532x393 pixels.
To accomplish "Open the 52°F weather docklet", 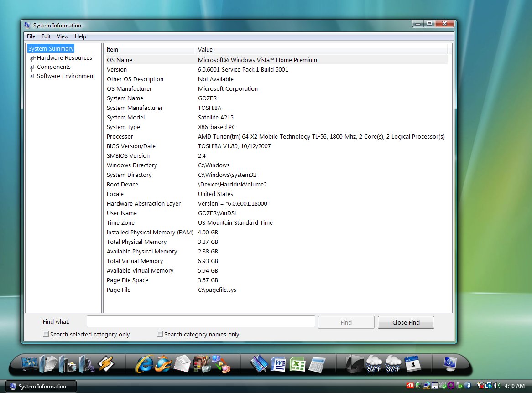I will pos(374,364).
